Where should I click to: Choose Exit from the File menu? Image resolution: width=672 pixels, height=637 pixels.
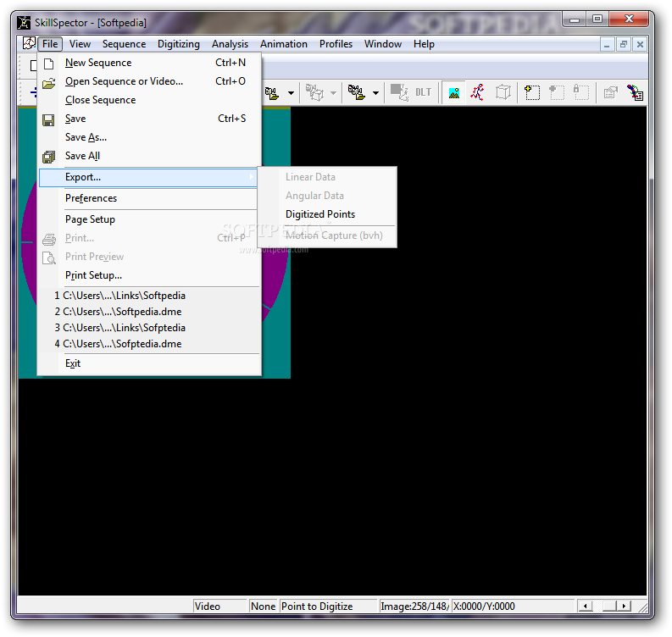point(149,363)
